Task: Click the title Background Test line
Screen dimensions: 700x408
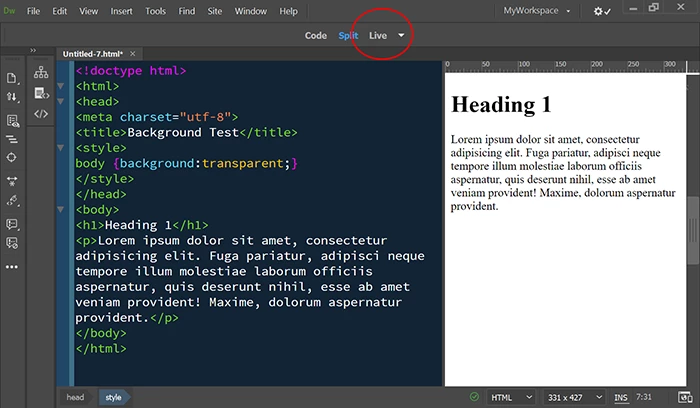Action: tap(186, 133)
